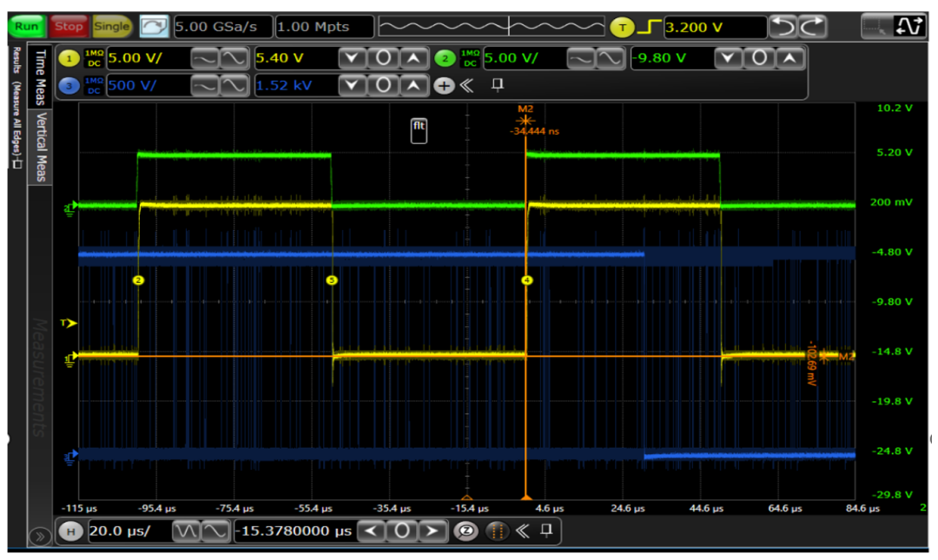The height and width of the screenshot is (560, 938).
Task: Add a channel with the plus icon
Action: [444, 85]
